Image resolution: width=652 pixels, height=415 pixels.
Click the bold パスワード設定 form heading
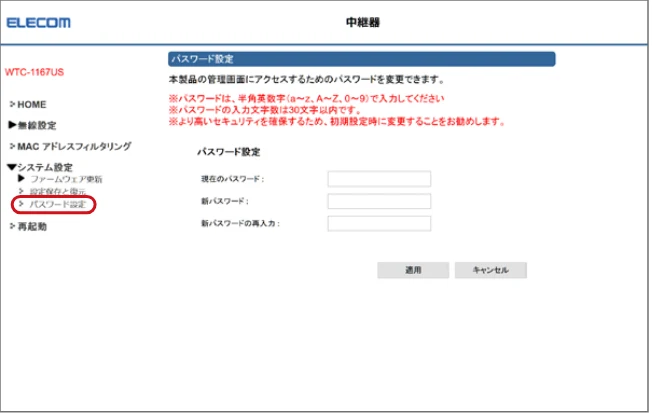coord(230,153)
